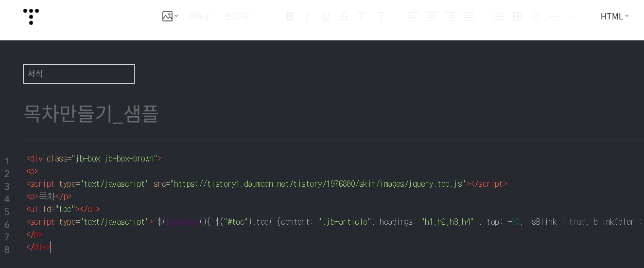Insert a horizontal divider line
Viewport: 644px width, 268px height.
[x=554, y=17]
